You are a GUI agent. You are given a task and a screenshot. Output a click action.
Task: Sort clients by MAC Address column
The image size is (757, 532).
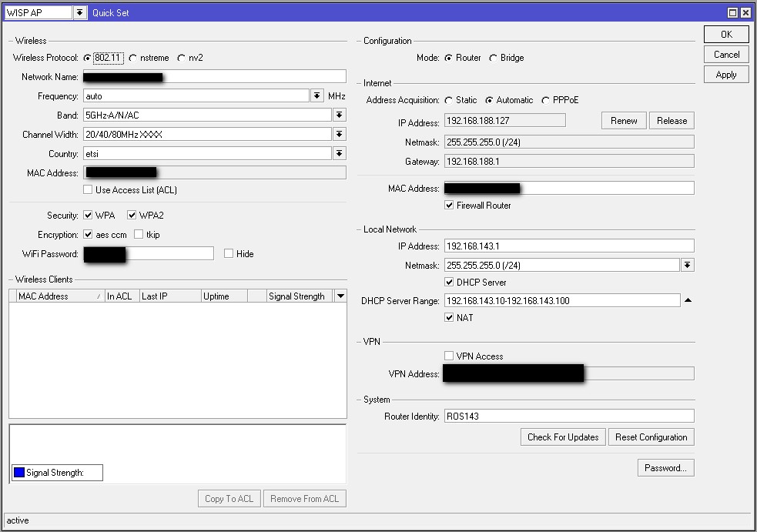[x=60, y=296]
